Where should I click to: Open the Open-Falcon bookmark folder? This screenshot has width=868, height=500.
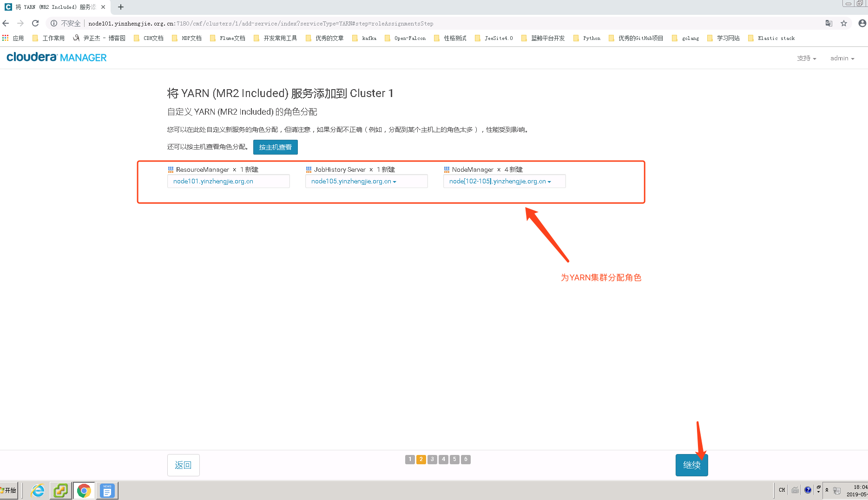[405, 38]
